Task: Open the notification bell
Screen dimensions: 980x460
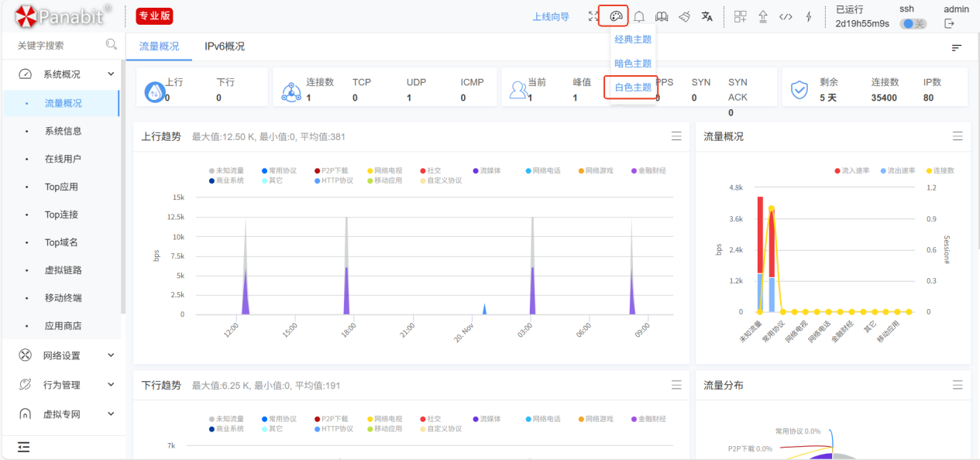Action: pos(639,16)
